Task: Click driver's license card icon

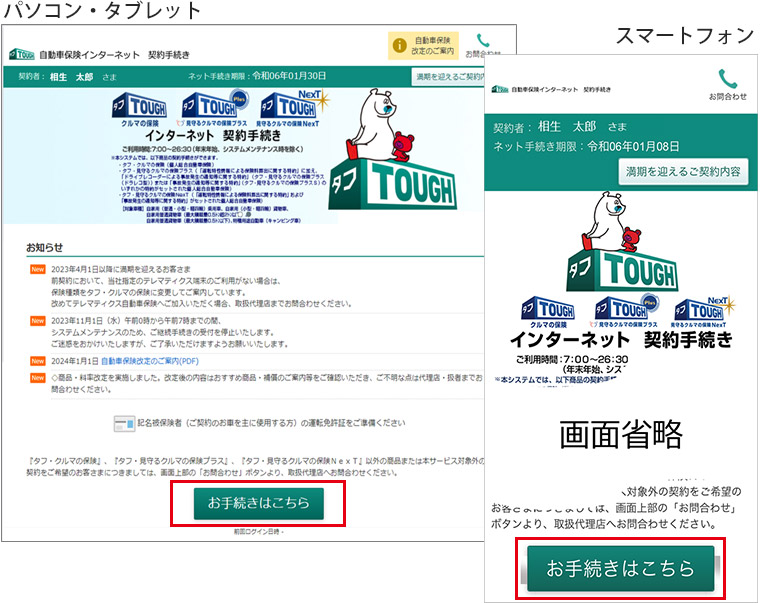Action: tap(124, 424)
